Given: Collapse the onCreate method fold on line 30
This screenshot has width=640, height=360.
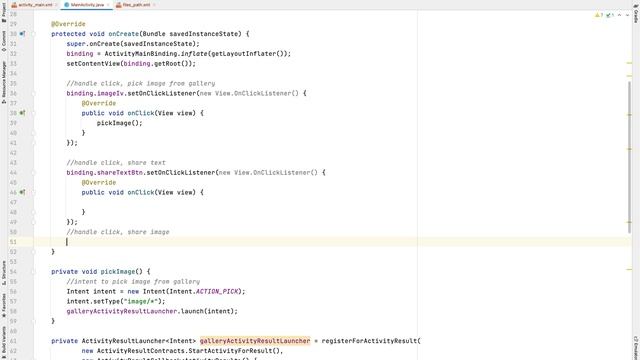Looking at the screenshot, I should coord(33,34).
